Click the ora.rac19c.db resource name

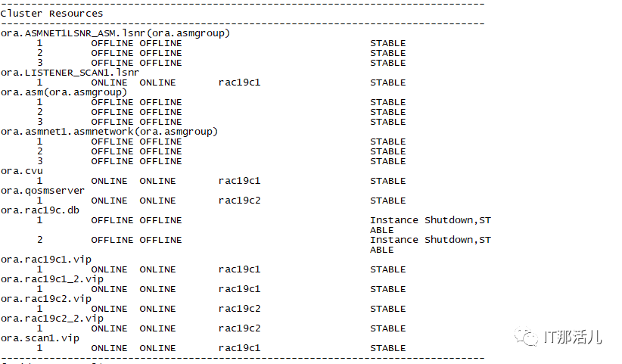pyautogui.click(x=39, y=210)
